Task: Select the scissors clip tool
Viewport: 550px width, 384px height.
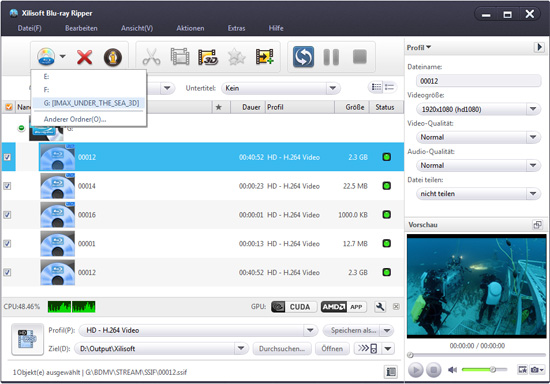Action: 151,57
